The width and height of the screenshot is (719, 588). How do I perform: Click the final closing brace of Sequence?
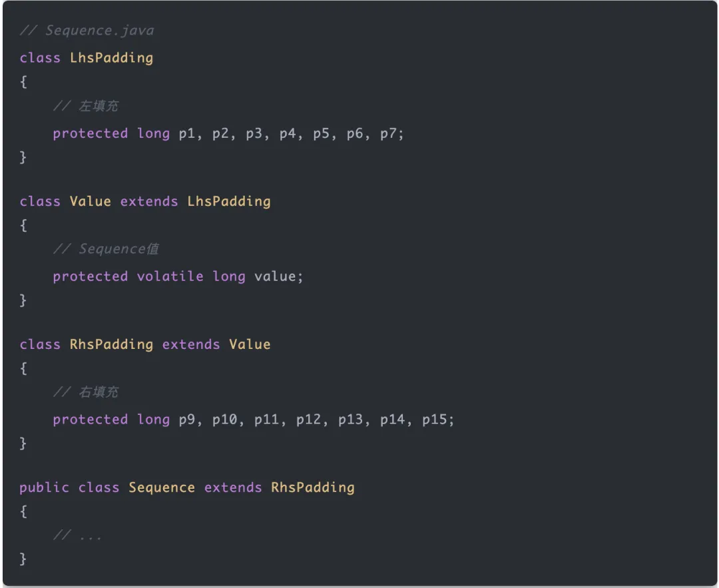[23, 559]
